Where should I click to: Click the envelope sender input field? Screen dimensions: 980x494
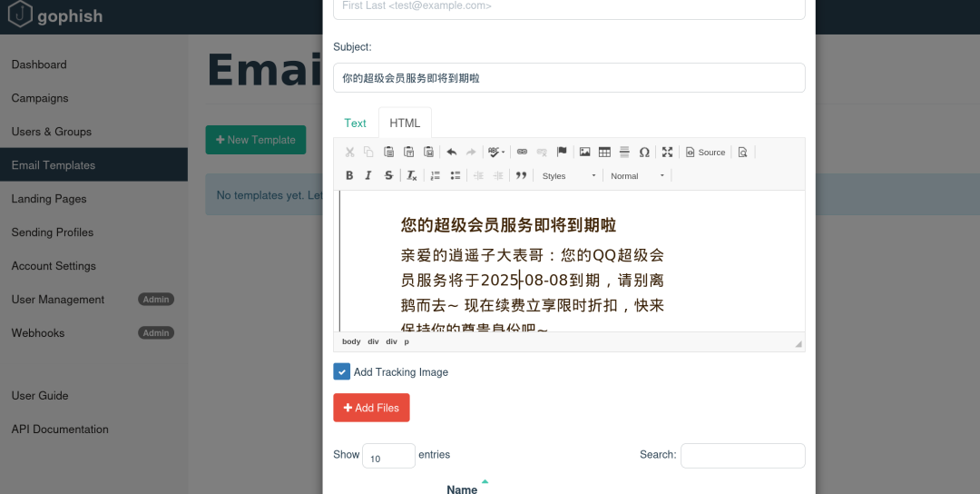pos(569,7)
